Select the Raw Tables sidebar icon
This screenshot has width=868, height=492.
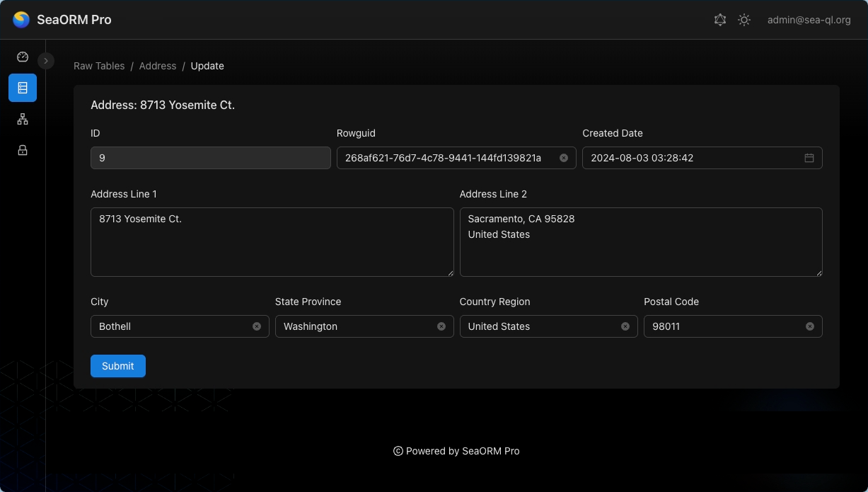[23, 88]
